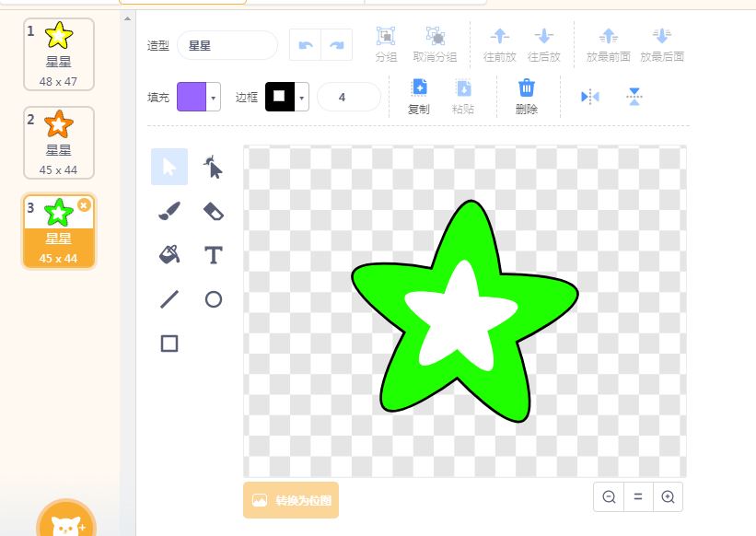Delete costume 3 with orange X

pos(84,205)
